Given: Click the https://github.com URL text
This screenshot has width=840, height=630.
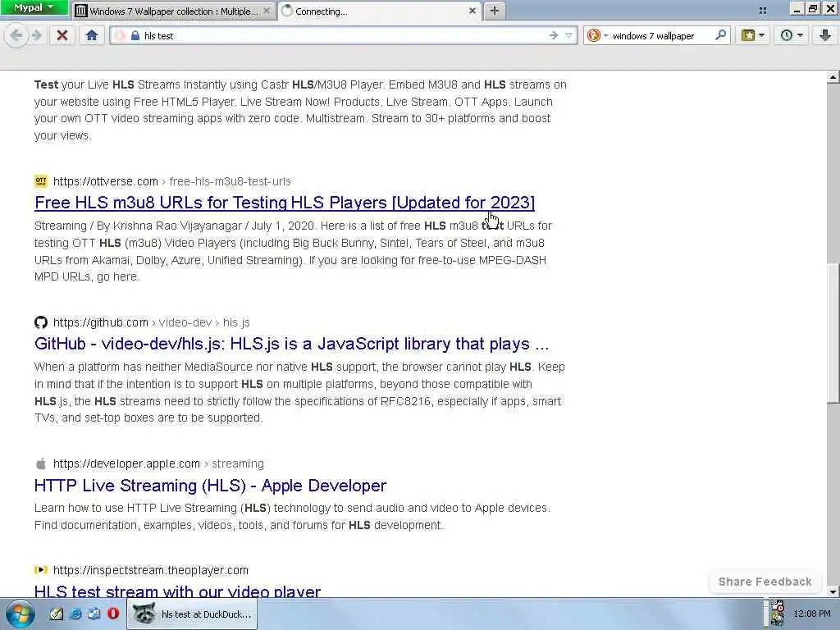Looking at the screenshot, I should tap(101, 322).
